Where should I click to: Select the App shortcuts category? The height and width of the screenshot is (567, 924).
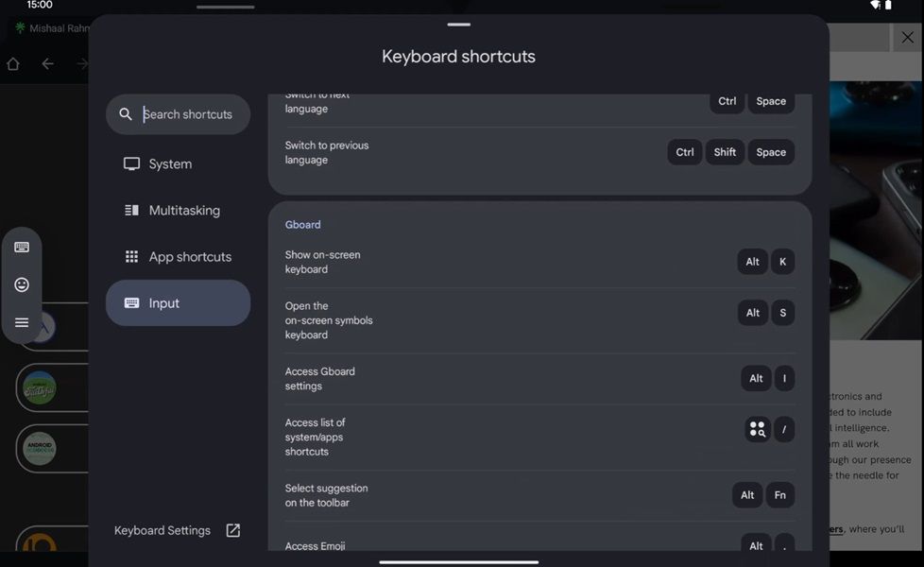point(178,257)
